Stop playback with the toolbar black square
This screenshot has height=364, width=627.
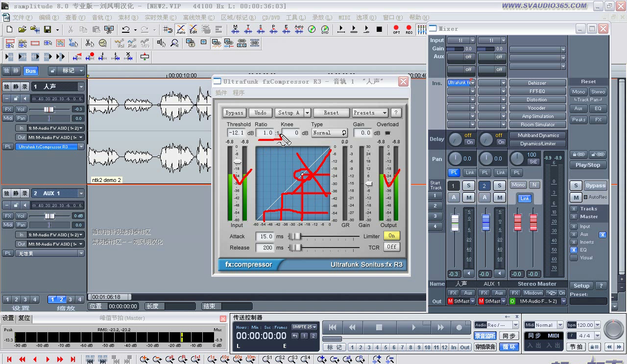(379, 30)
